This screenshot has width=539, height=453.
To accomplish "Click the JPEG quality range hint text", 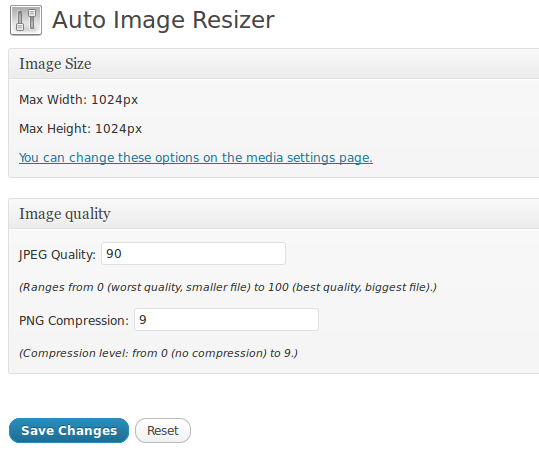I will point(228,287).
